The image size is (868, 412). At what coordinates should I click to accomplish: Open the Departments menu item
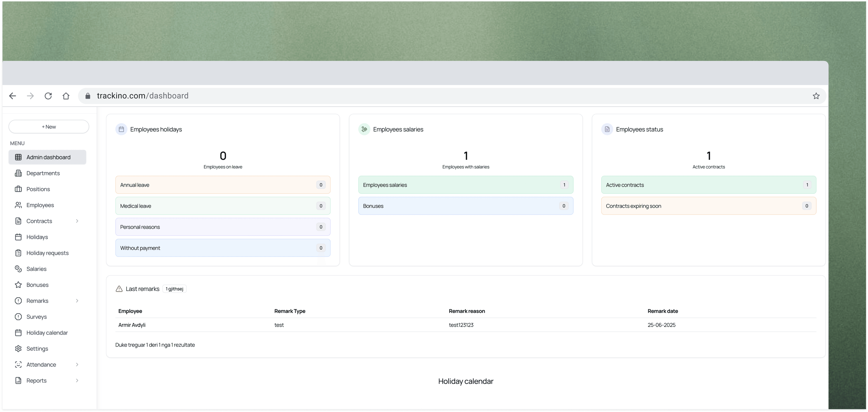[x=43, y=173]
